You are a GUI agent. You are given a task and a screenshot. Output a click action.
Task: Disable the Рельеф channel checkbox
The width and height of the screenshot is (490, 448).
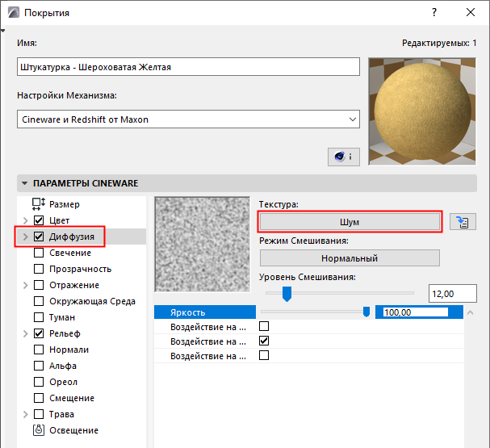[x=39, y=333]
